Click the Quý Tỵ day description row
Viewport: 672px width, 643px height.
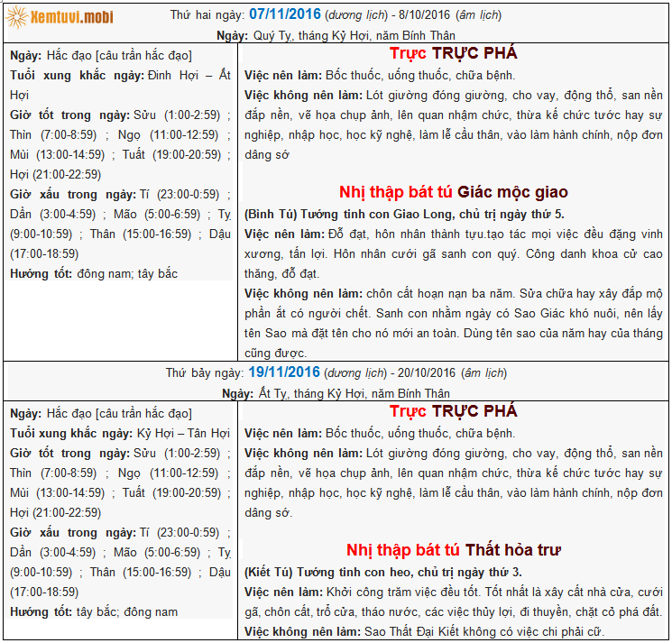[335, 35]
